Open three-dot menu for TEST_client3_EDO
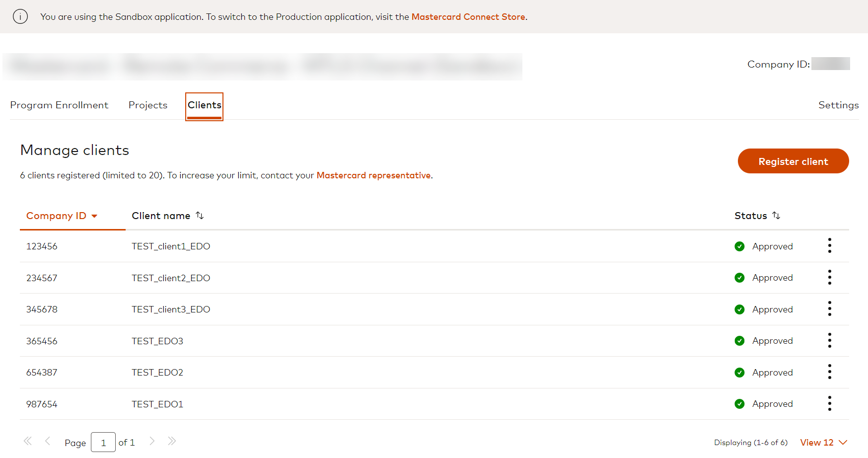Viewport: 868px width, 458px height. [x=829, y=308]
